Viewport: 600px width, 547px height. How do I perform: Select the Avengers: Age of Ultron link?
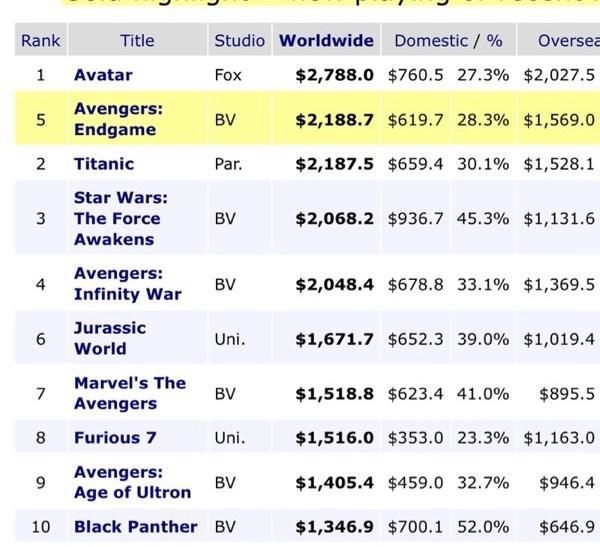point(132,481)
